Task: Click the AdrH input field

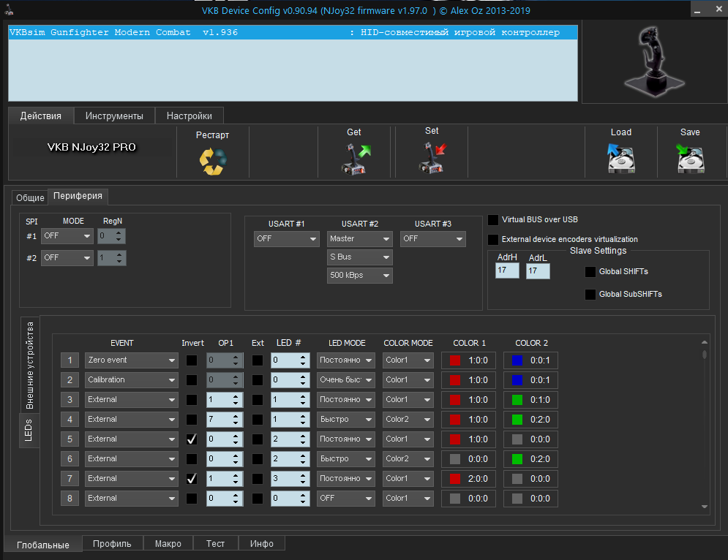Action: click(507, 271)
